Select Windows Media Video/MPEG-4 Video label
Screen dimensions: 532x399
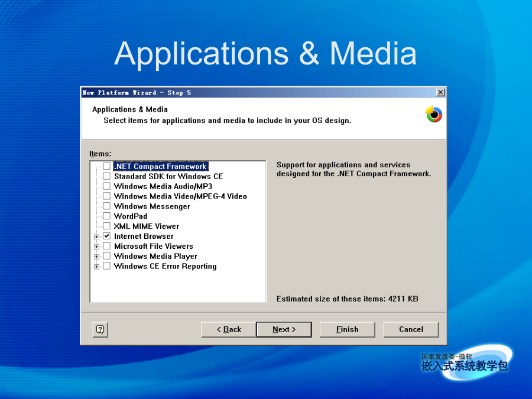click(x=180, y=196)
